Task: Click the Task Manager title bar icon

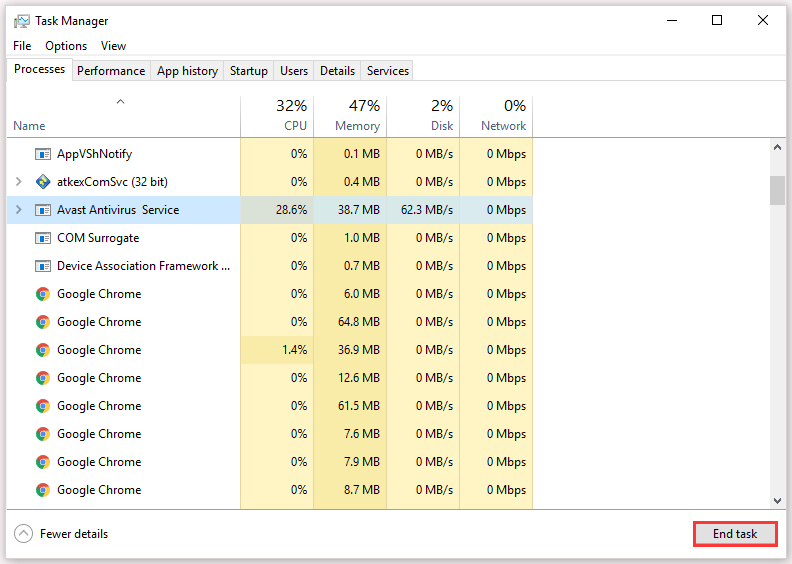Action: (22, 21)
